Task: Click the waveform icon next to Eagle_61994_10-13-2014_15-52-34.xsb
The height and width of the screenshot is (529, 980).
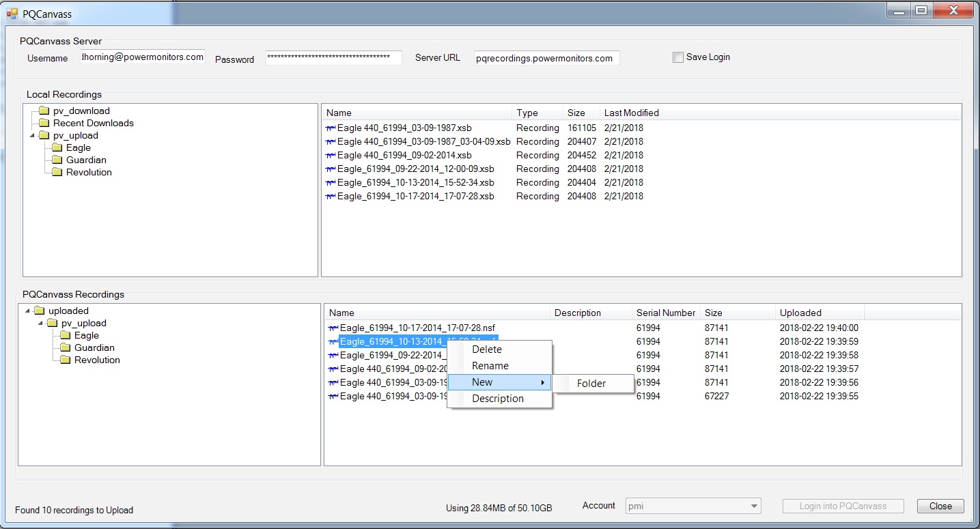Action: 330,182
